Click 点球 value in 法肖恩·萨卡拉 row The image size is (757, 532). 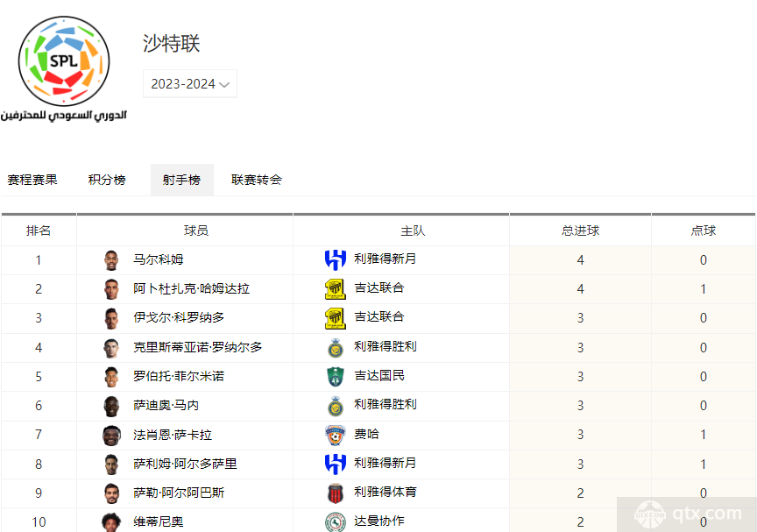[704, 435]
